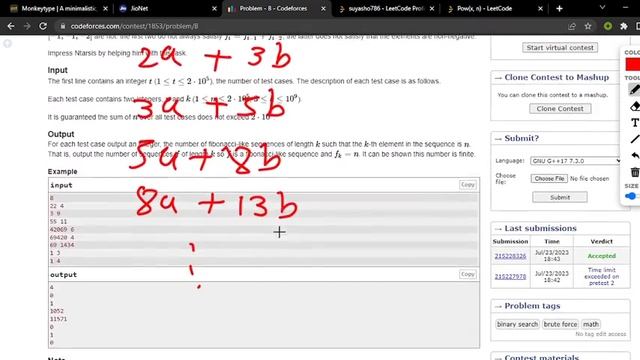This screenshot has height=360, width=640.
Task: Select the eraser tool
Action: point(635,107)
